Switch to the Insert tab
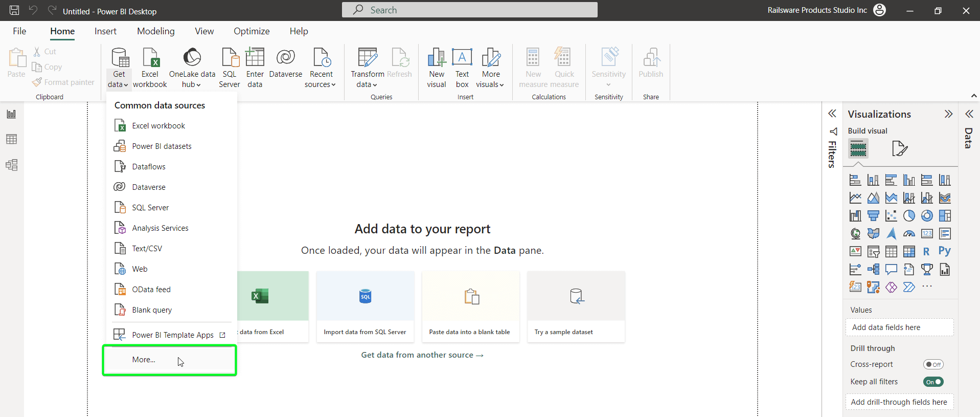980x417 pixels. [x=105, y=31]
